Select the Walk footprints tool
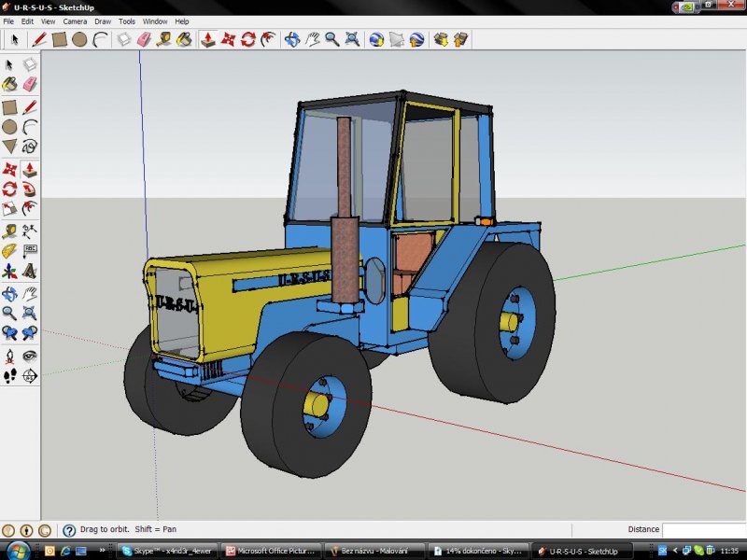This screenshot has width=747, height=560. pos(9,376)
